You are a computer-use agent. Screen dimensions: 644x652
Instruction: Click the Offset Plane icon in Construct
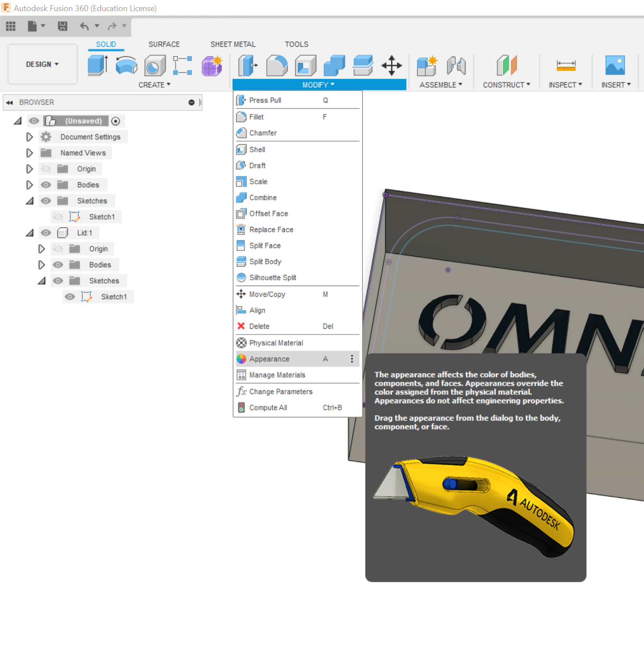(x=507, y=66)
